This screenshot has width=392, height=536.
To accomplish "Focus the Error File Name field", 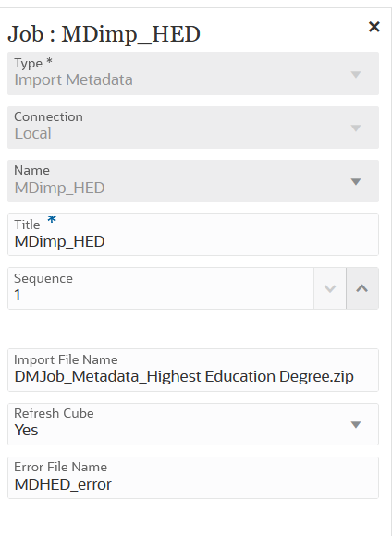I will [x=193, y=478].
